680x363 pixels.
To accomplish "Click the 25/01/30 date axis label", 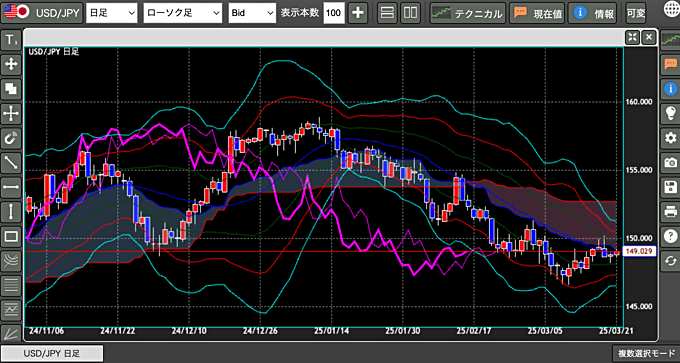I will [403, 330].
